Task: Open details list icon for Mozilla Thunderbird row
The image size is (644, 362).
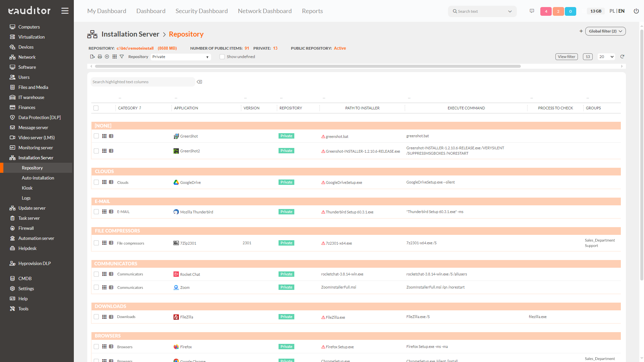Action: pyautogui.click(x=111, y=212)
